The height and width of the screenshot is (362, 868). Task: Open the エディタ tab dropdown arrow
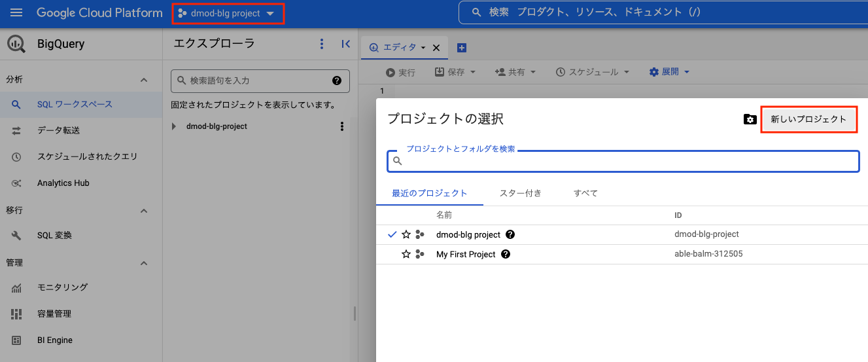coord(423,48)
